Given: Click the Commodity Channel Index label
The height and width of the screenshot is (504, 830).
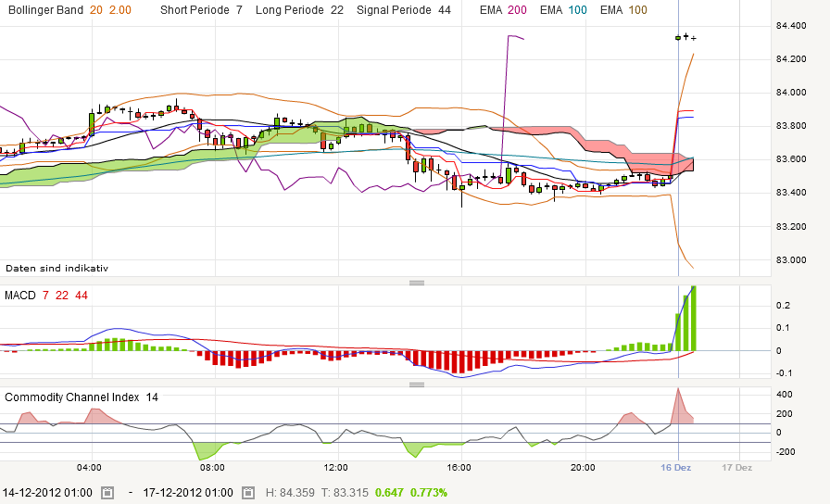Looking at the screenshot, I should 72,397.
